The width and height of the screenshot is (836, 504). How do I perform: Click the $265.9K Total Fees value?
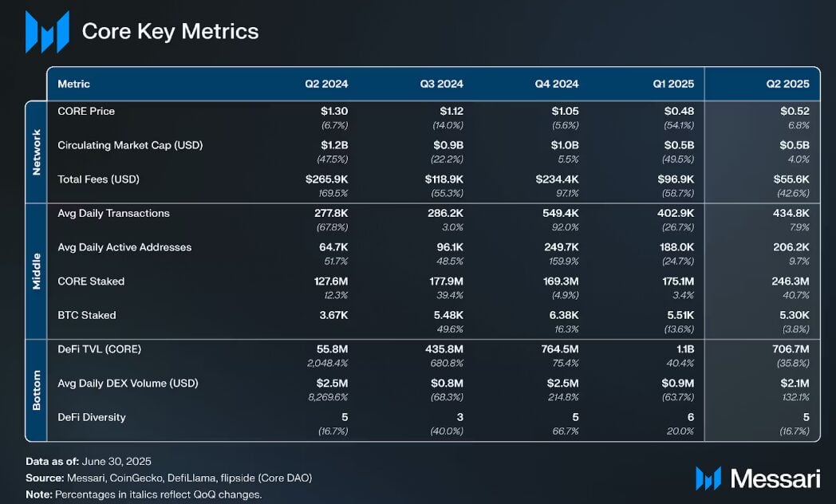(x=326, y=179)
